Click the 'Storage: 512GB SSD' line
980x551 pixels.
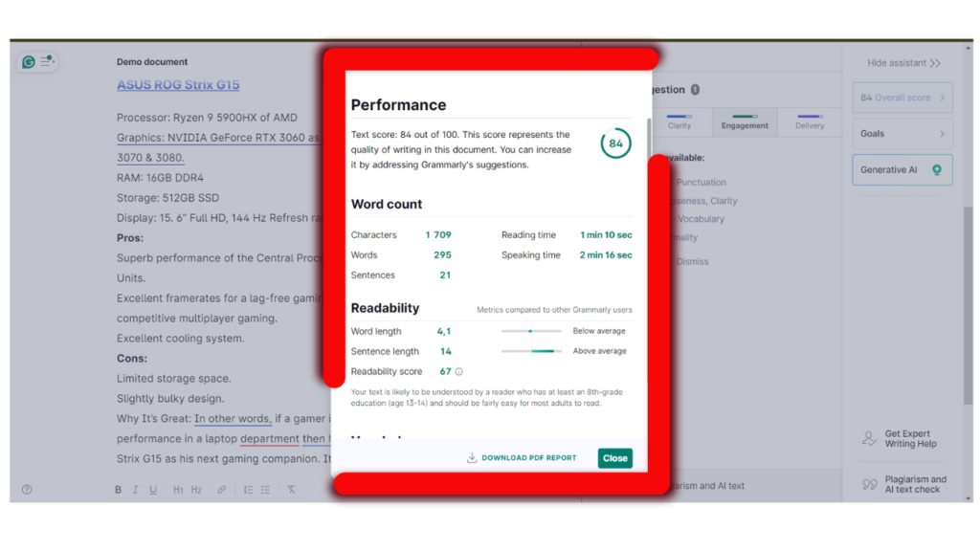[167, 198]
